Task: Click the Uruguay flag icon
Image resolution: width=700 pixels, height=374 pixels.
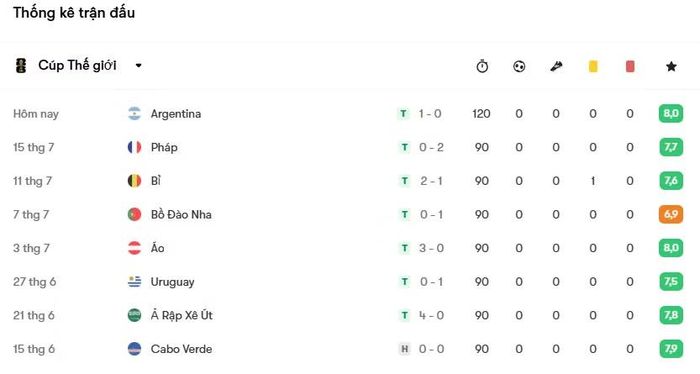Action: tap(134, 282)
